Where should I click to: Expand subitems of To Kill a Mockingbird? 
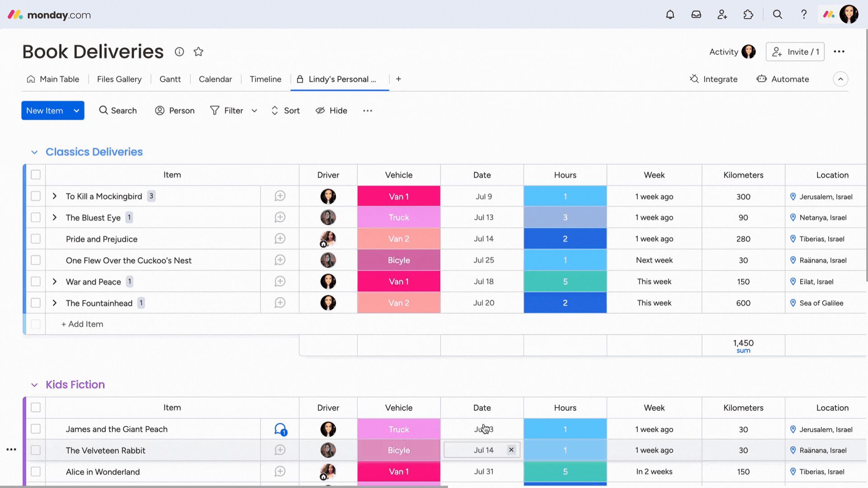55,196
